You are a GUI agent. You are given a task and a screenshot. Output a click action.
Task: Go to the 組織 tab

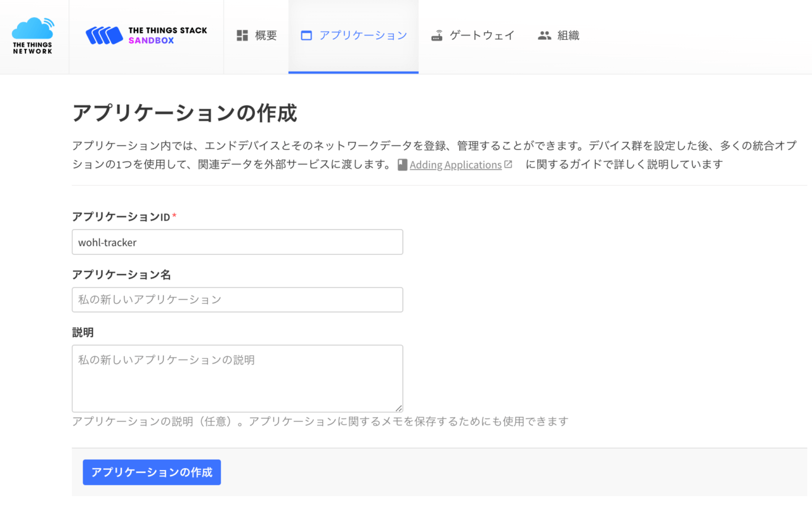pyautogui.click(x=568, y=36)
